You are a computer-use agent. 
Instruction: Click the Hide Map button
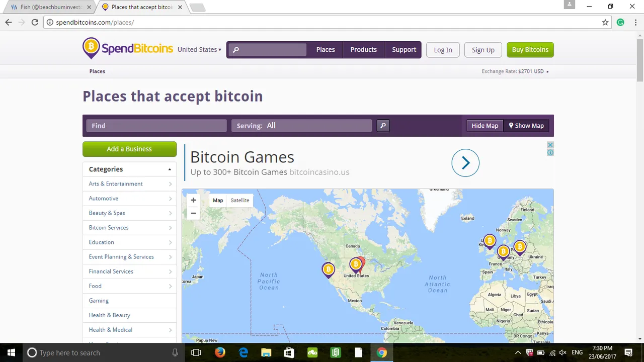pyautogui.click(x=485, y=126)
